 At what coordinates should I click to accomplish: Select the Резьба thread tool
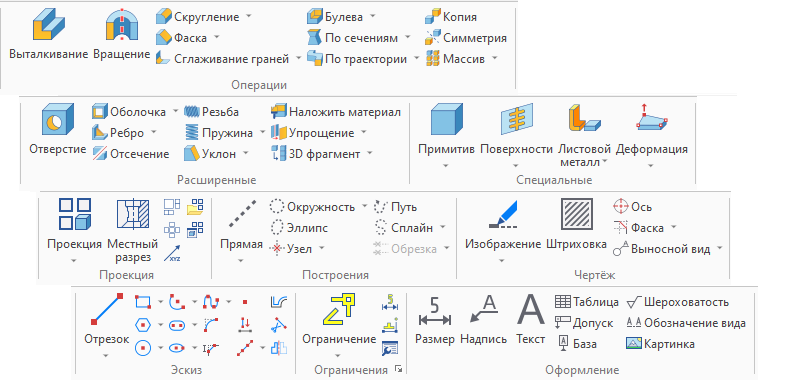[x=211, y=111]
